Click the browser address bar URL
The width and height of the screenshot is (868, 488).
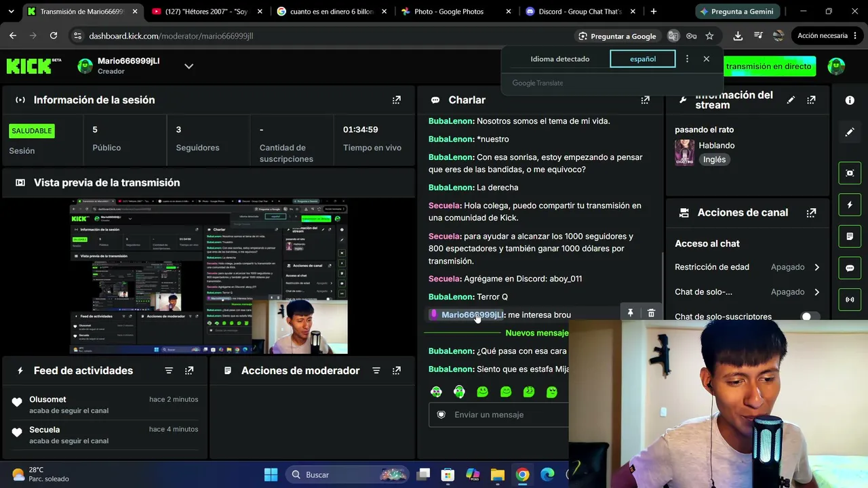[x=171, y=36]
